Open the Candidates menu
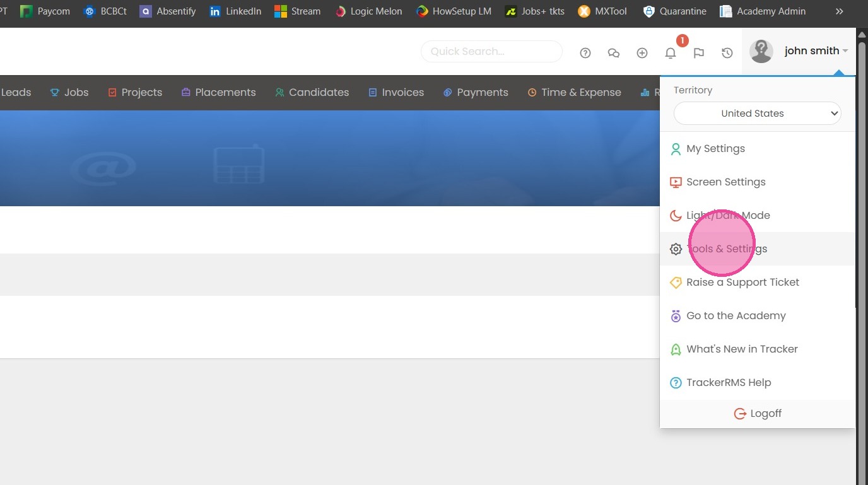This screenshot has height=485, width=868. point(312,92)
